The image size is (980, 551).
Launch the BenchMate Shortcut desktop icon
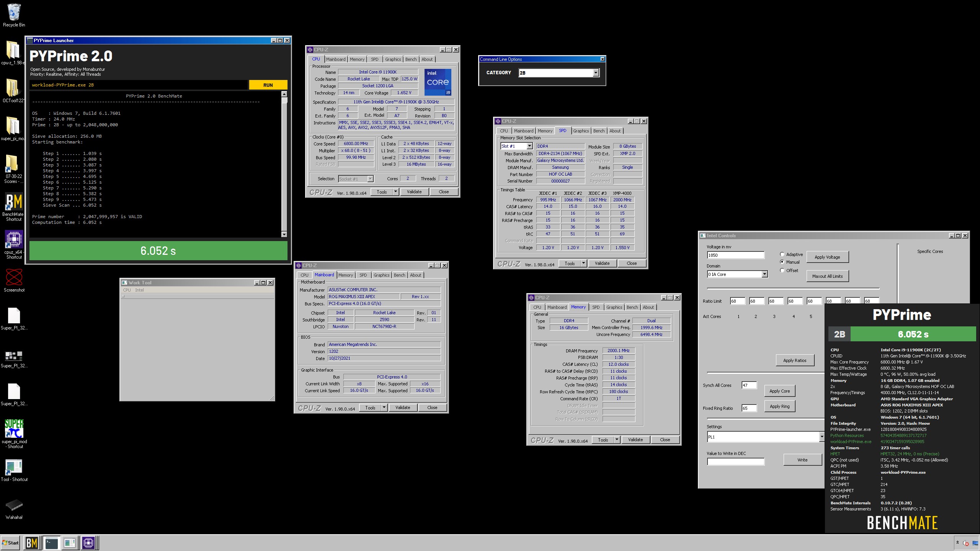tap(14, 207)
